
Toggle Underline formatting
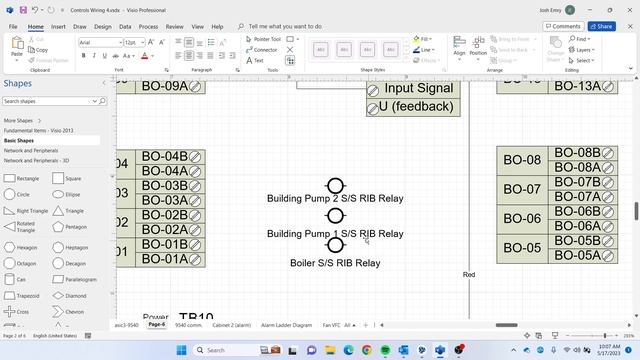pos(104,56)
